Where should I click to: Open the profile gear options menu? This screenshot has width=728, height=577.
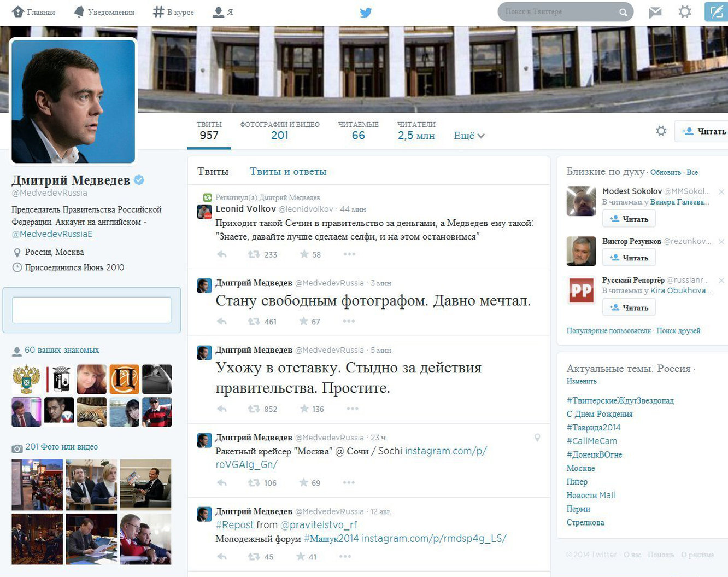click(x=661, y=131)
